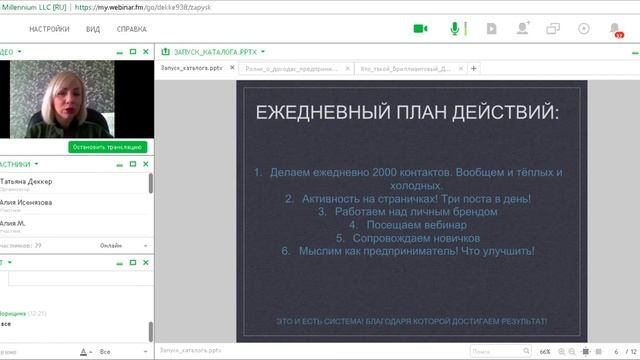
Task: Click the browser address bar URL
Action: [143, 7]
